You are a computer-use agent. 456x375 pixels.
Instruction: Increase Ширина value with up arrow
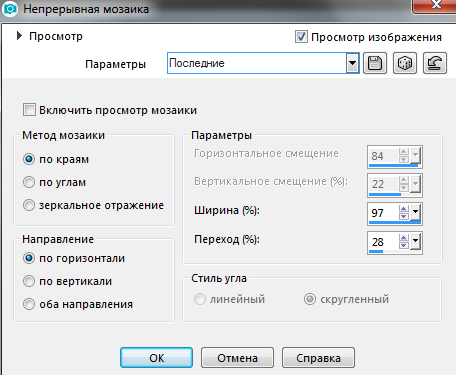404,209
